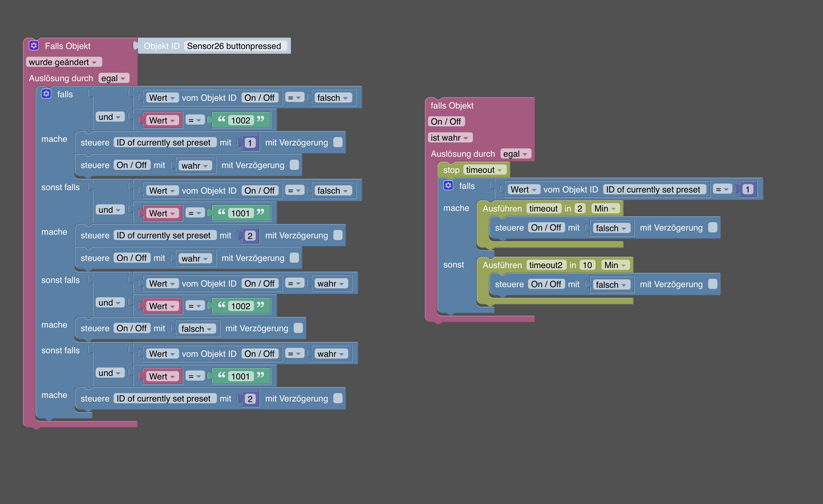Select On / Off object ID in timeout steuere row
The width and height of the screenshot is (823, 504).
(546, 228)
